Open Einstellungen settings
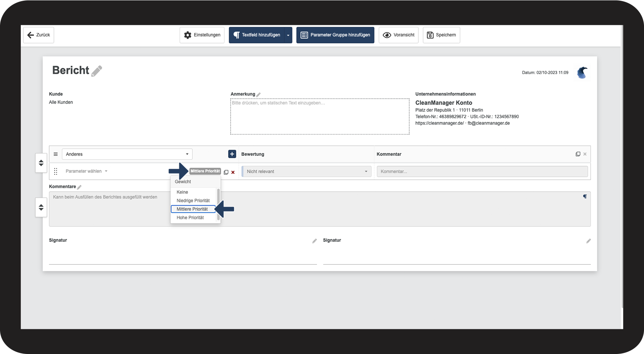644x354 pixels. pyautogui.click(x=202, y=35)
